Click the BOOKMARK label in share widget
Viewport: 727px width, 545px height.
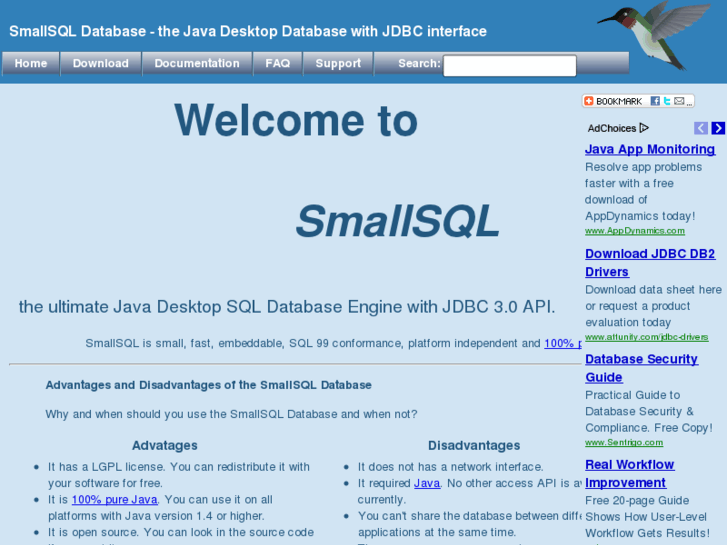click(x=619, y=101)
